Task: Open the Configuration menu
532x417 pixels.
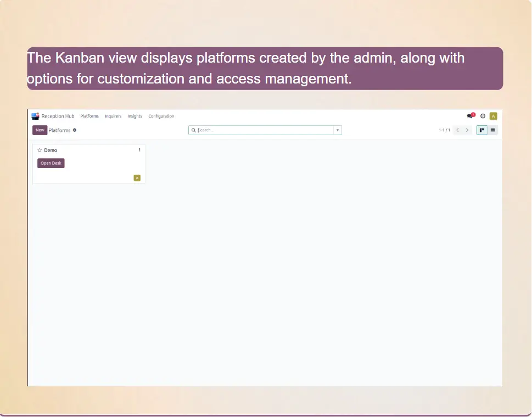Action: [x=161, y=116]
